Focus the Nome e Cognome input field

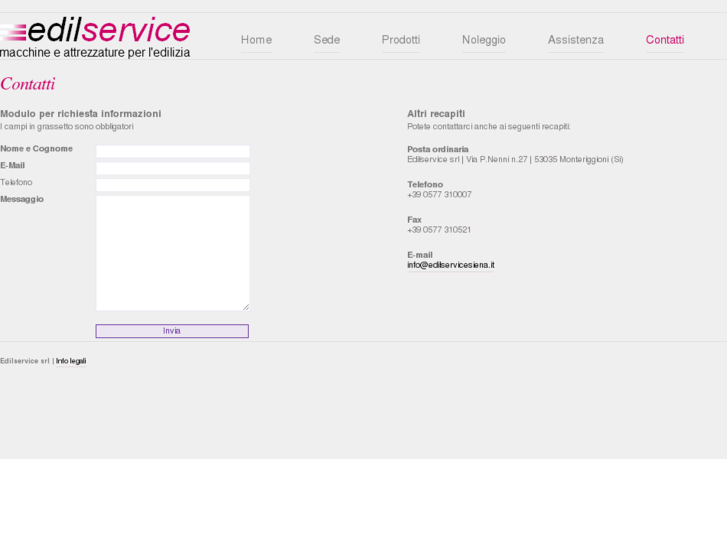pos(172,151)
